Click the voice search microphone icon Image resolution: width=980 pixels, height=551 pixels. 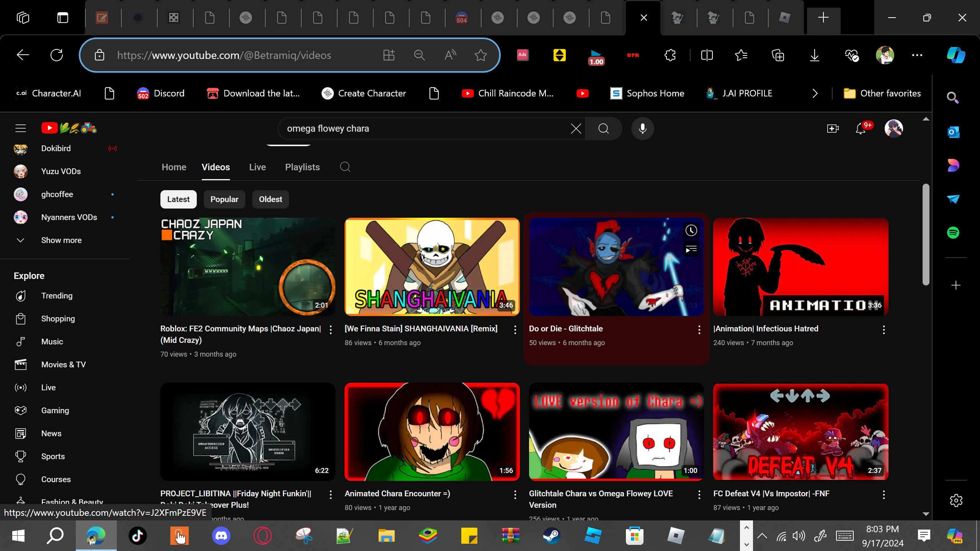(642, 129)
